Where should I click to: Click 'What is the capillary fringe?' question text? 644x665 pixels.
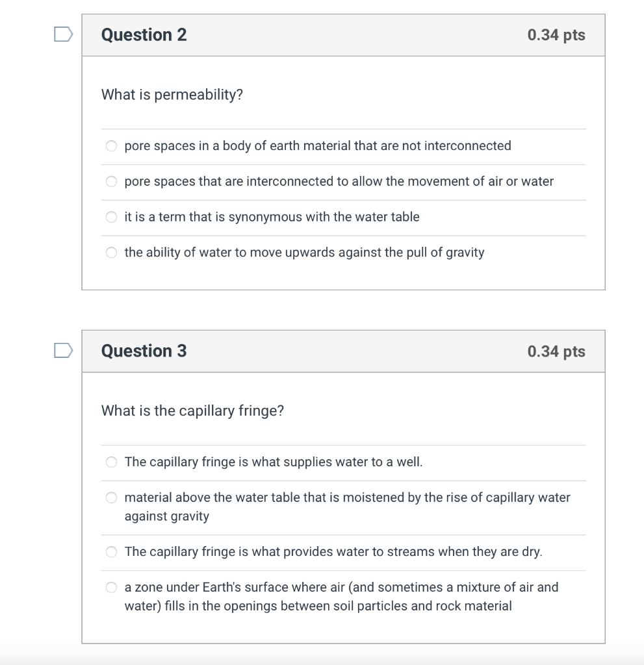(192, 411)
